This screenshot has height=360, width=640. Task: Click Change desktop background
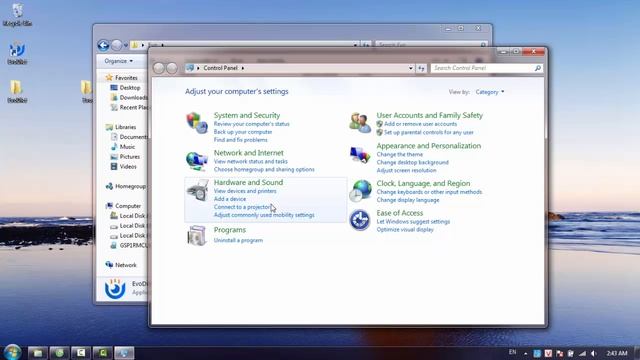pyautogui.click(x=413, y=162)
